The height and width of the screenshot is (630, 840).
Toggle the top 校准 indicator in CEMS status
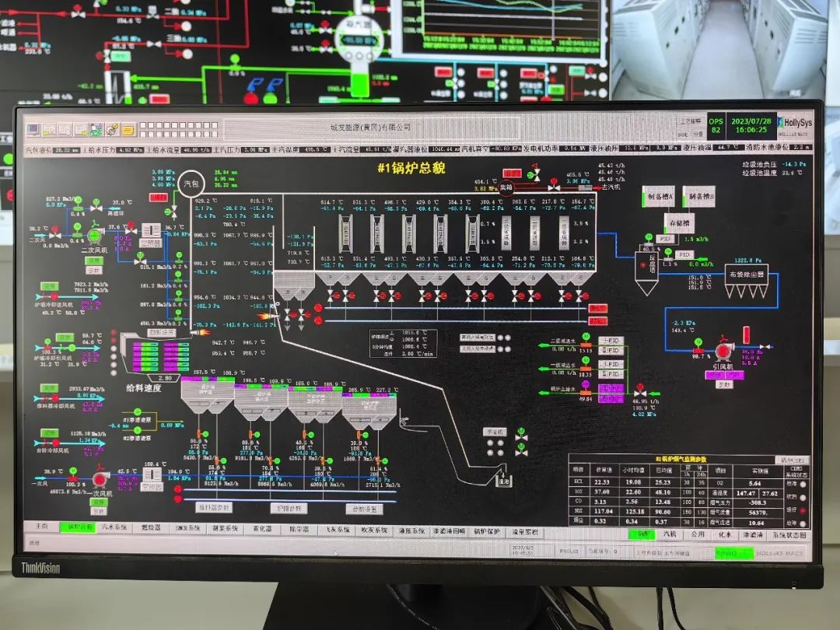(803, 483)
